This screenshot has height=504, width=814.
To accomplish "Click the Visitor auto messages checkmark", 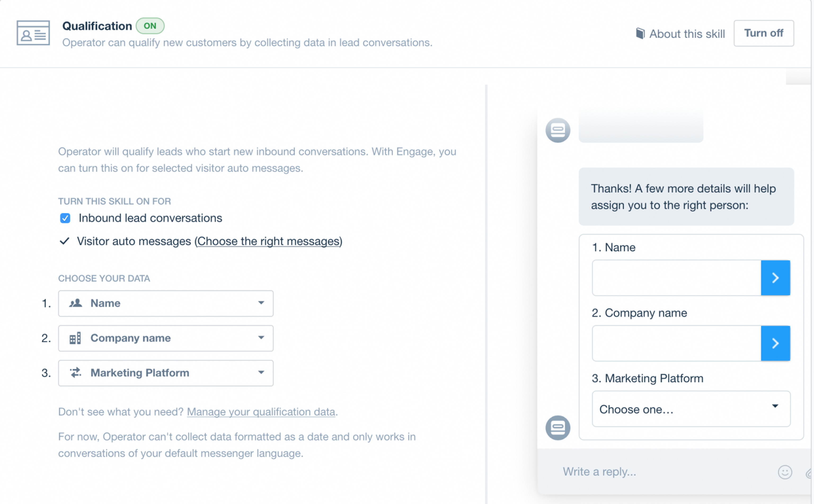I will click(x=64, y=241).
